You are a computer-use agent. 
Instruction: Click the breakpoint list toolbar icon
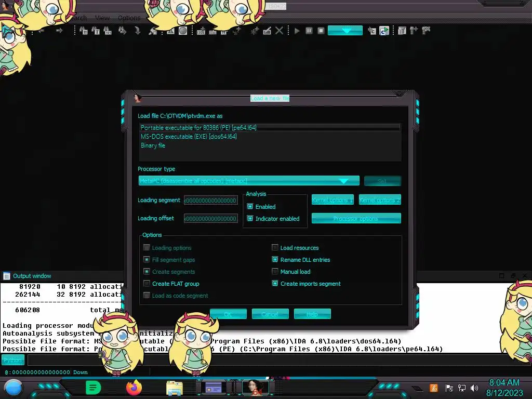(x=402, y=31)
